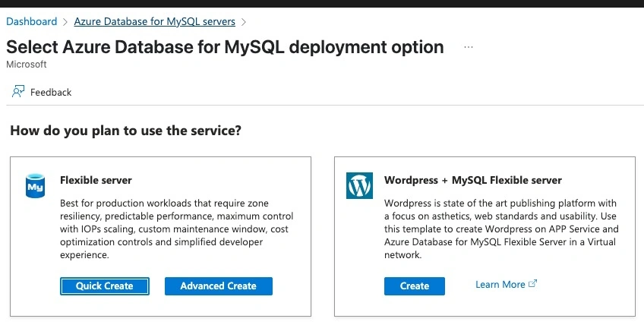
Task: Click the chevron after Dashboard breadcrumb
Action: click(65, 22)
